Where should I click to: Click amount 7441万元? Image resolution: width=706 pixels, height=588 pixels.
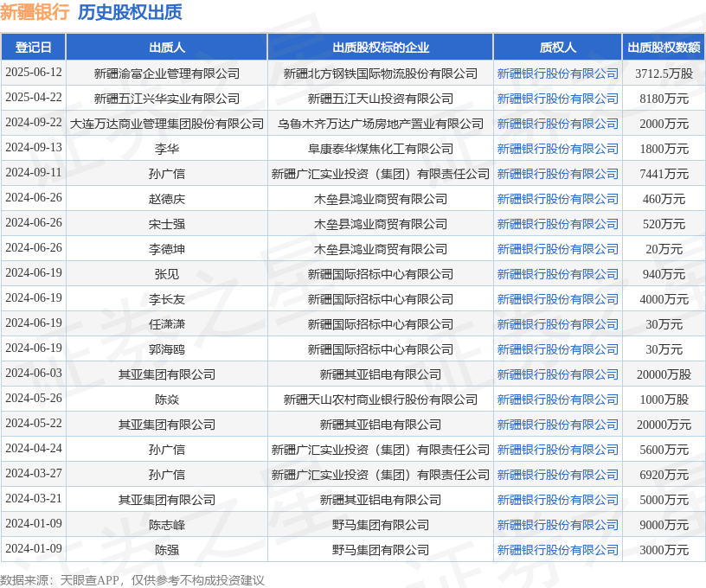pos(664,174)
